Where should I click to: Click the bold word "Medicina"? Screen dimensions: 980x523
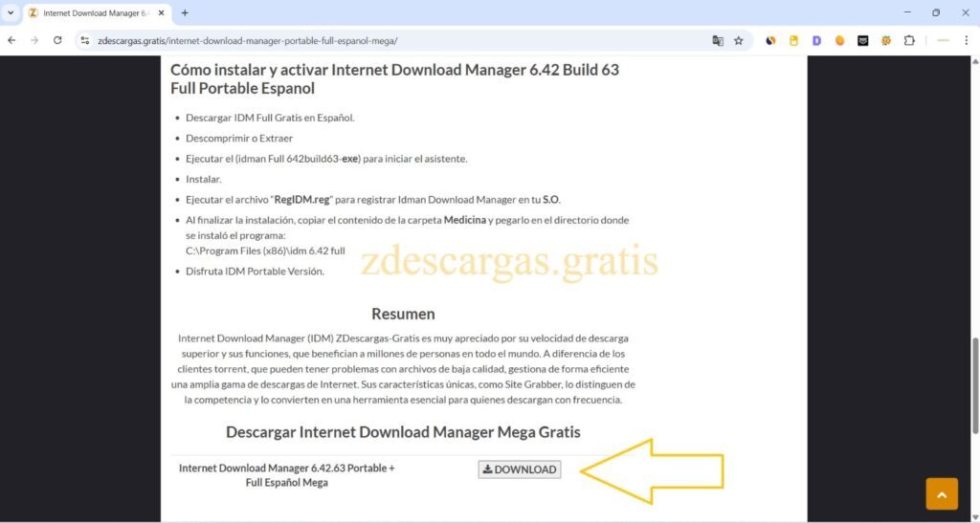click(x=464, y=220)
